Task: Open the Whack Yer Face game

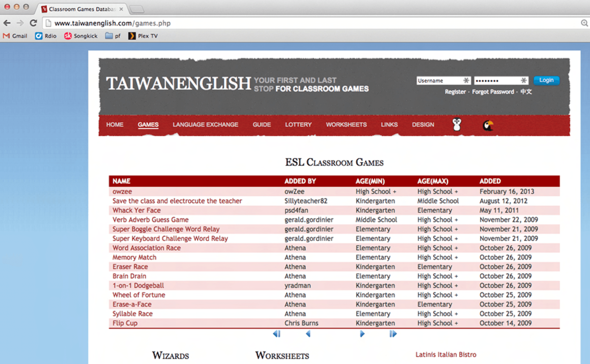Action: coord(137,210)
